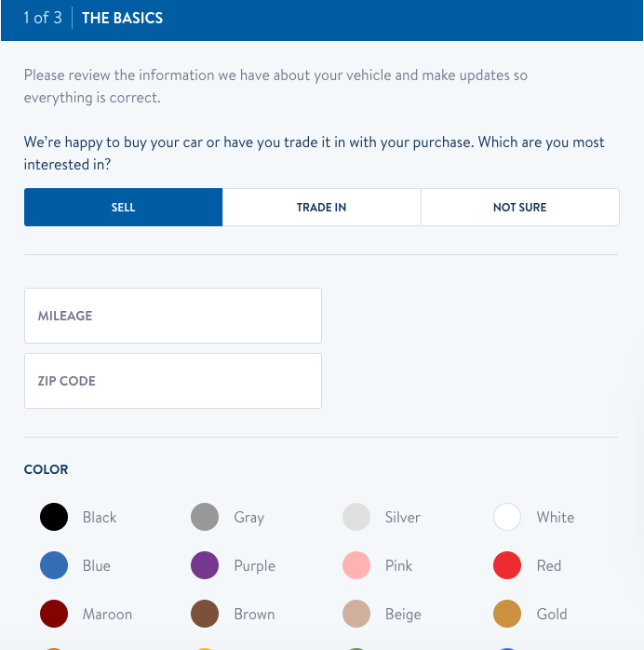Pick the NOT SURE option

click(x=519, y=208)
